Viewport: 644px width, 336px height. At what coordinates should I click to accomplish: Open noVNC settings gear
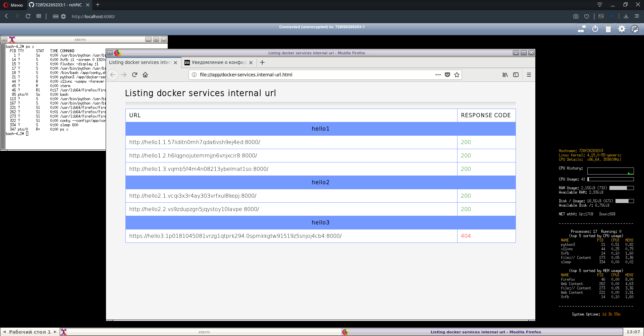pyautogui.click(x=622, y=29)
